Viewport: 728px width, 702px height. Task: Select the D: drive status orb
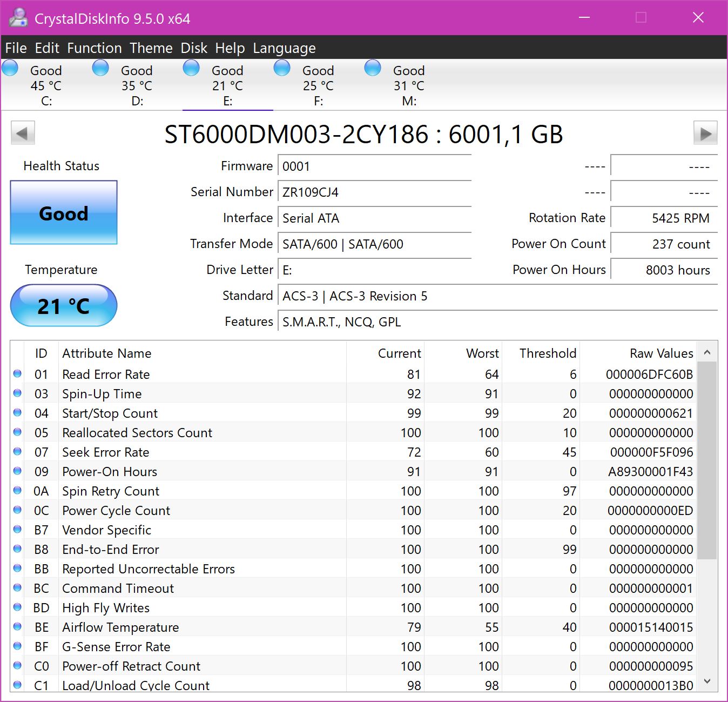point(101,69)
